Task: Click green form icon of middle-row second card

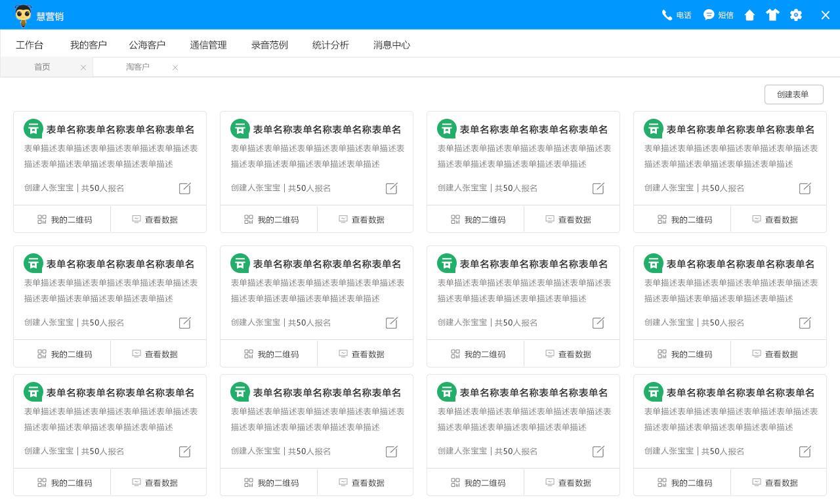Action: (240, 263)
